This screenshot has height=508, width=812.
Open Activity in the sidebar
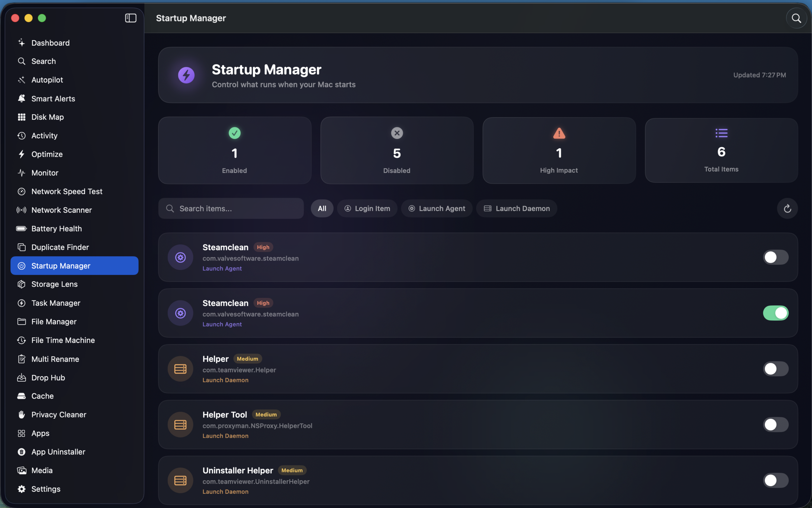[74, 136]
